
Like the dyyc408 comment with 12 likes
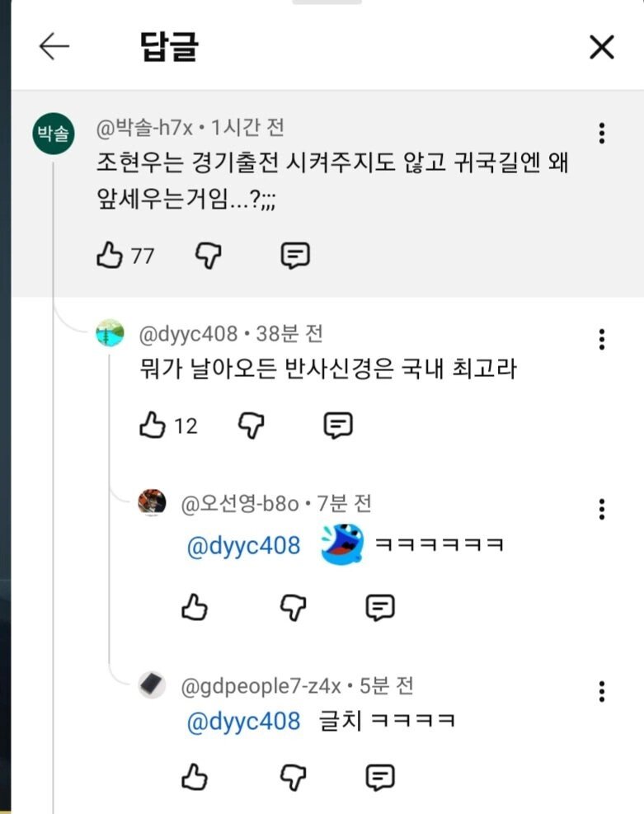153,426
